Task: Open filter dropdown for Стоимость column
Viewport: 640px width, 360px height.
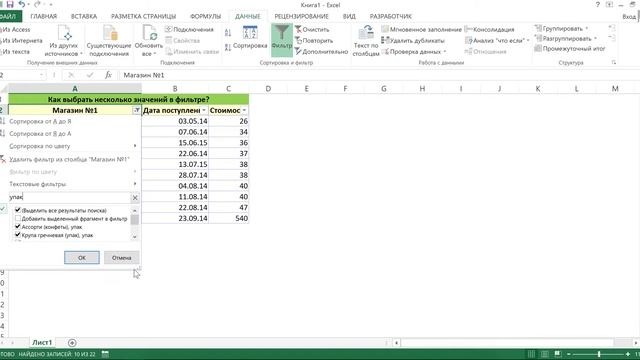Action: [244, 110]
